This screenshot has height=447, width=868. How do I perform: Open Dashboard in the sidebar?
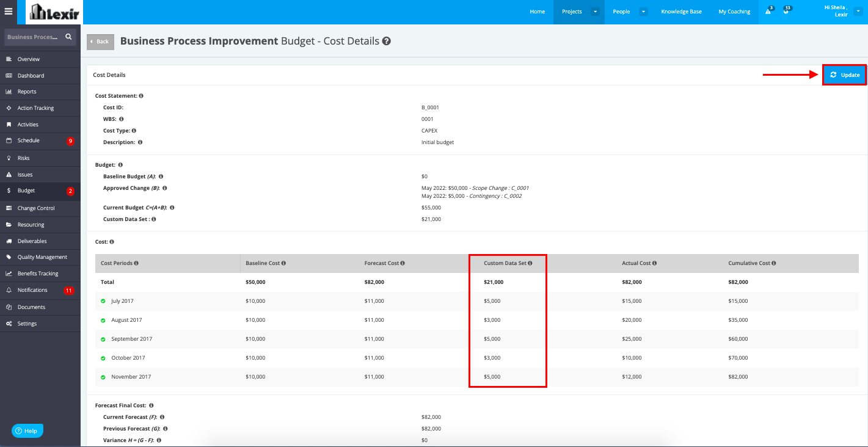tap(40, 76)
